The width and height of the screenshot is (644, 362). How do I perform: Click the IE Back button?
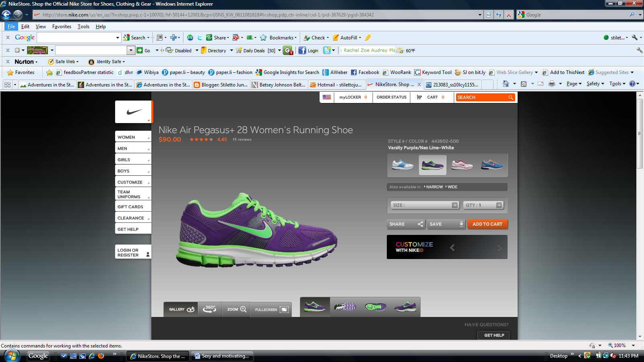[6, 15]
